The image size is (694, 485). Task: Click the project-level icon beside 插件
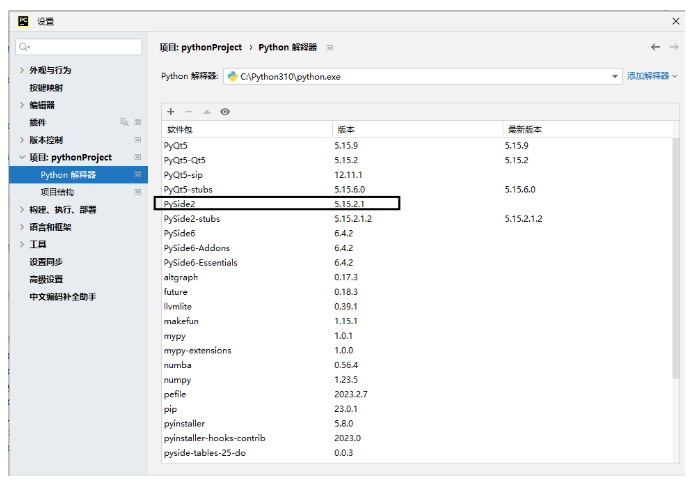coord(138,122)
